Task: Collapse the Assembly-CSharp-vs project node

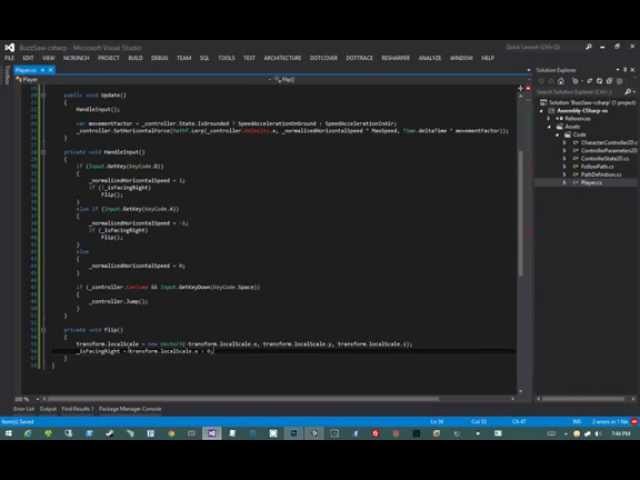Action: (x=542, y=111)
